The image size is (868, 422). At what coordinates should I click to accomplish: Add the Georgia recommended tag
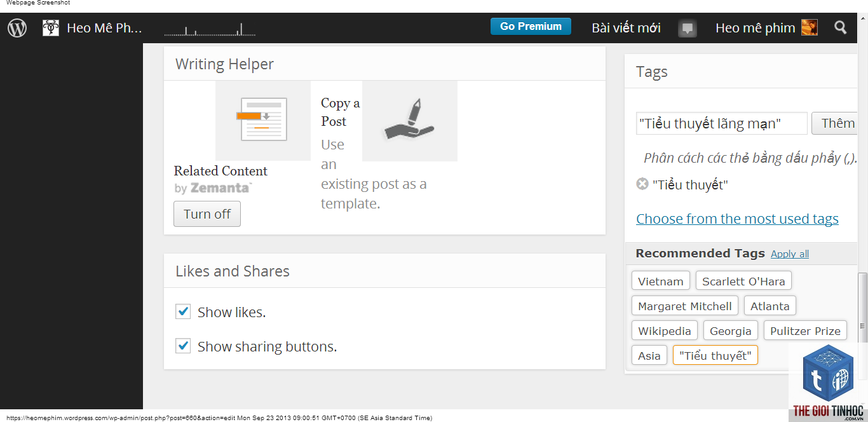(731, 331)
